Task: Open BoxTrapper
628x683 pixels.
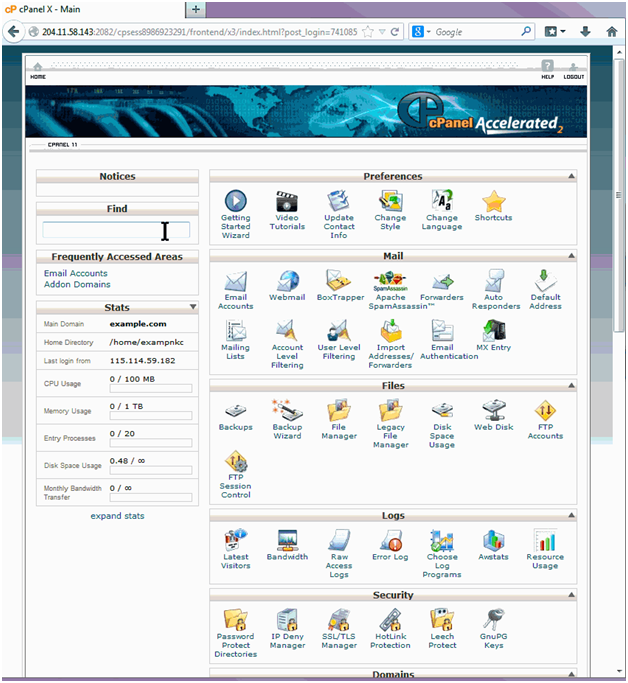Action: 340,285
